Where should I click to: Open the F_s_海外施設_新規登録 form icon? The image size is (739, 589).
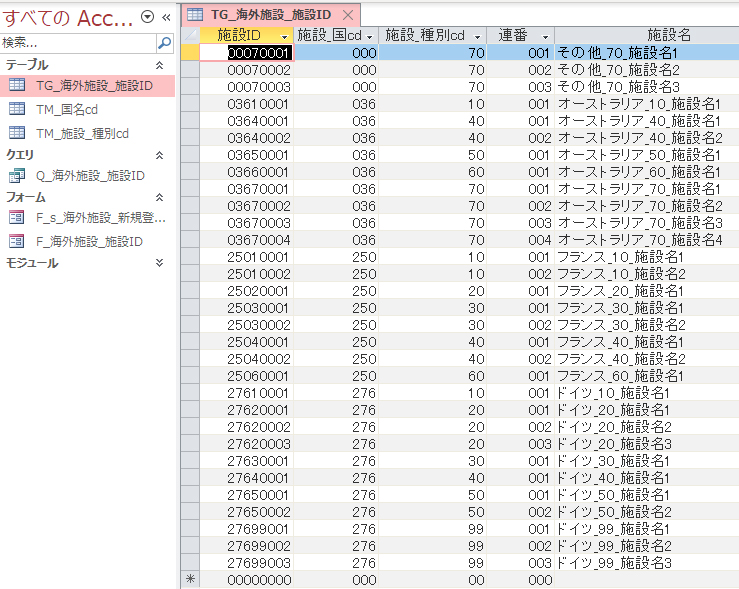tap(17, 217)
